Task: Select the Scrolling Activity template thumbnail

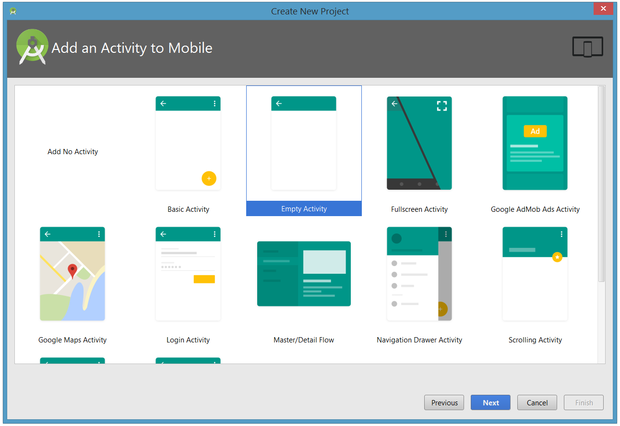Action: [535, 274]
